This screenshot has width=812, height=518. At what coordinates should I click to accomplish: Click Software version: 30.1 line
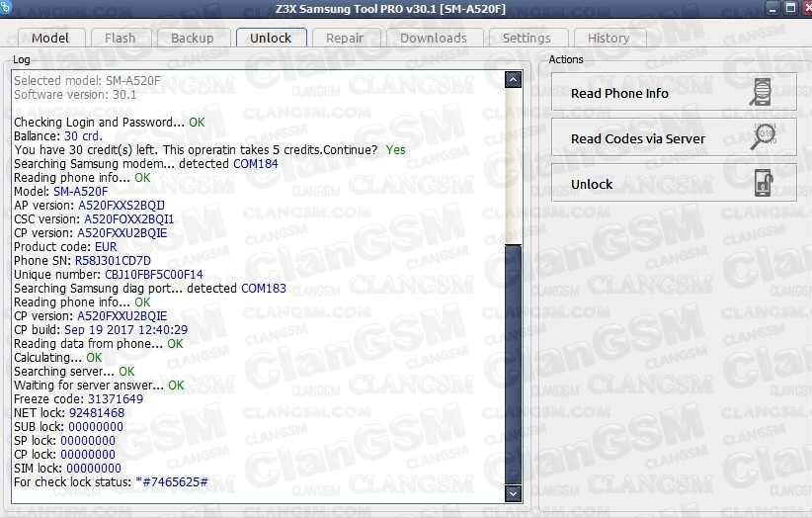75,94
